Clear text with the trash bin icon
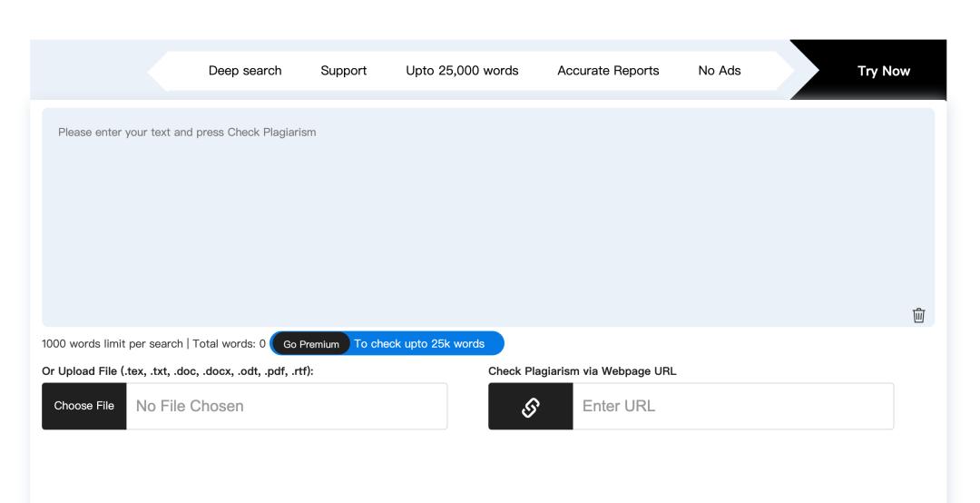 coord(919,315)
